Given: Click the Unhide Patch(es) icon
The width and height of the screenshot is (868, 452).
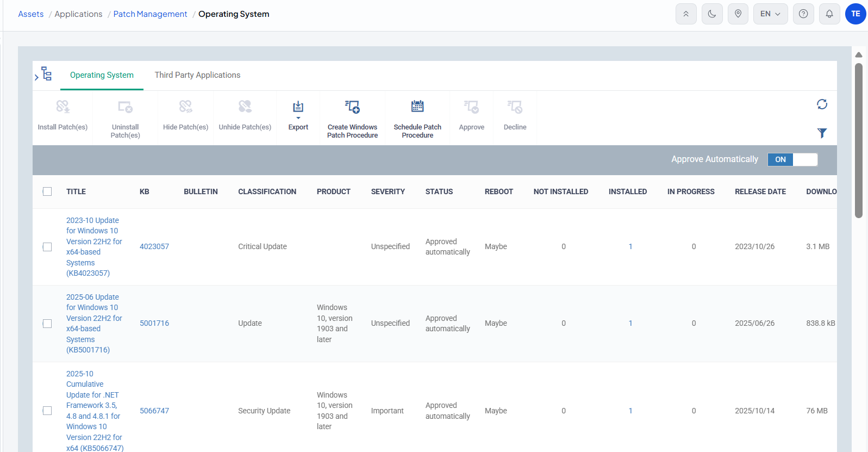Looking at the screenshot, I should [x=245, y=107].
